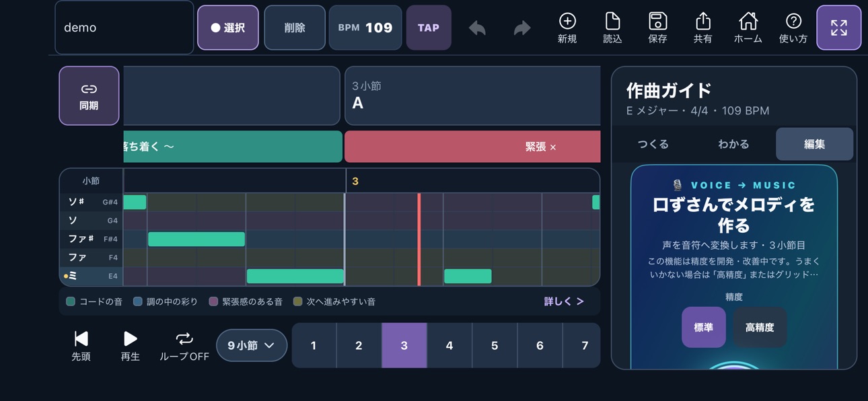This screenshot has height=401, width=868.
Task: Click the 小節 ruler header label
Action: (x=91, y=181)
